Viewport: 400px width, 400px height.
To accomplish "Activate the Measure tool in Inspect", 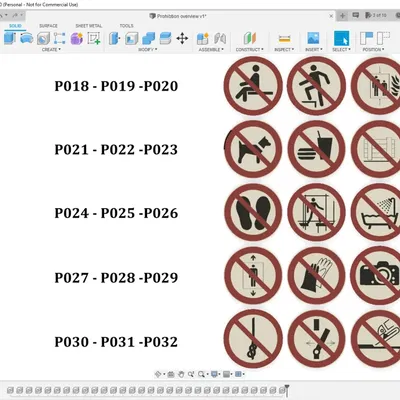I will (284, 39).
